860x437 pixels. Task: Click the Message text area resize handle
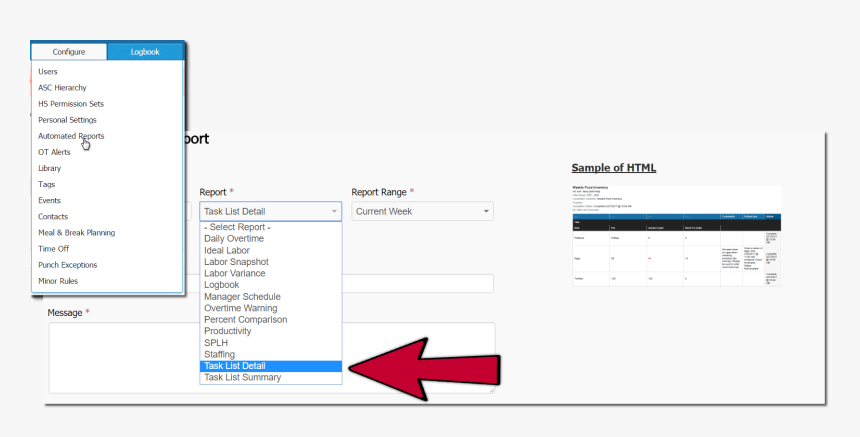click(x=491, y=390)
